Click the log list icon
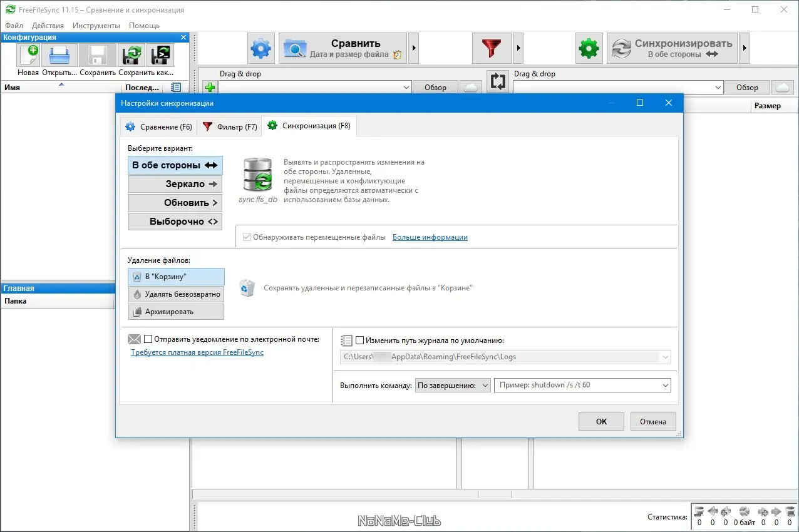Viewport: 799px width, 532px height. click(x=346, y=340)
